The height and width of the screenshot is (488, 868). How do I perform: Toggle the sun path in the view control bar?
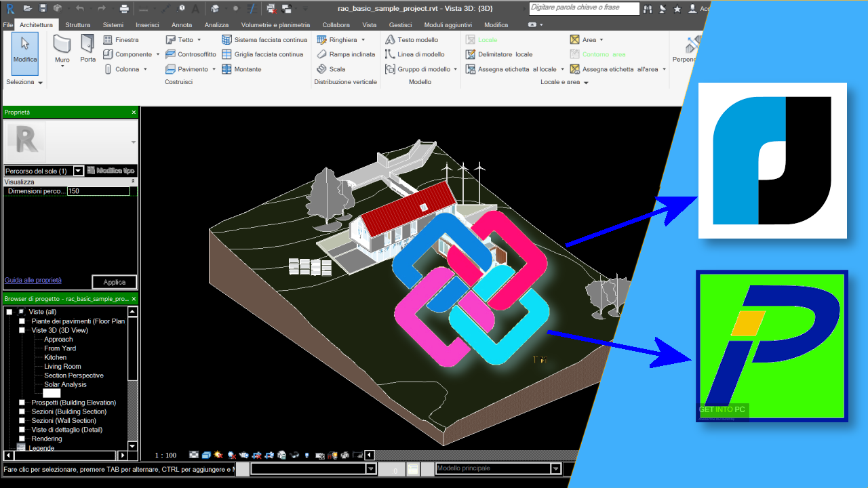pos(218,455)
